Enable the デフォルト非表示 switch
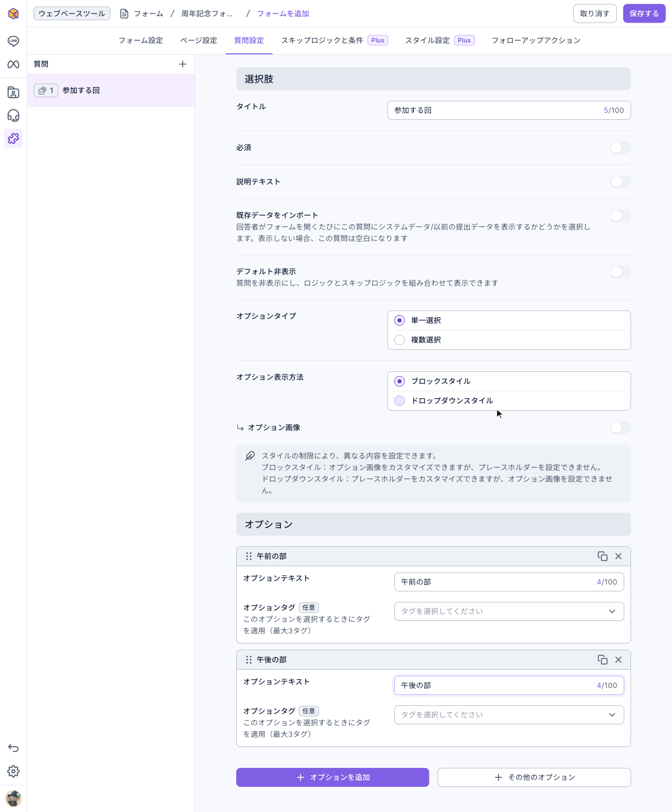Screen dimensions: 672x812 point(620,272)
